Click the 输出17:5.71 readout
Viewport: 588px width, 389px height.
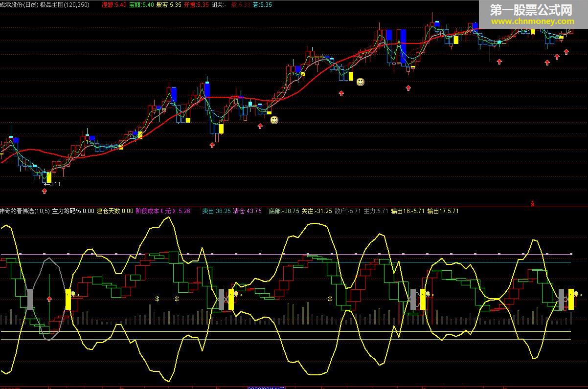(443, 211)
